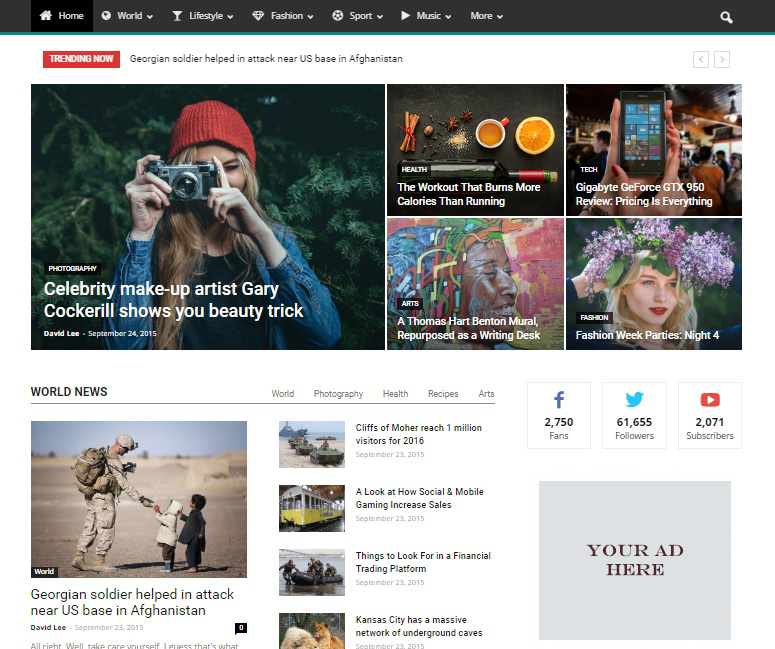Expand the Sport menu
This screenshot has width=775, height=649.
coord(359,16)
